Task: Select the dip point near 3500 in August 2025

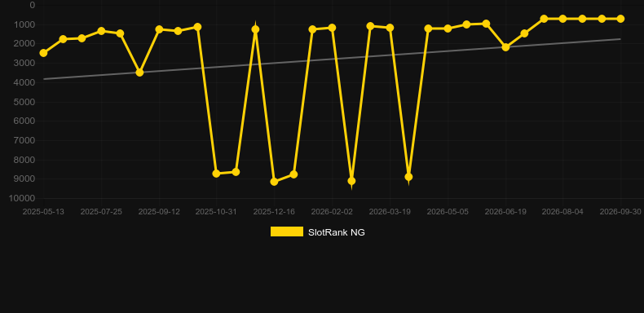Action: (x=139, y=73)
